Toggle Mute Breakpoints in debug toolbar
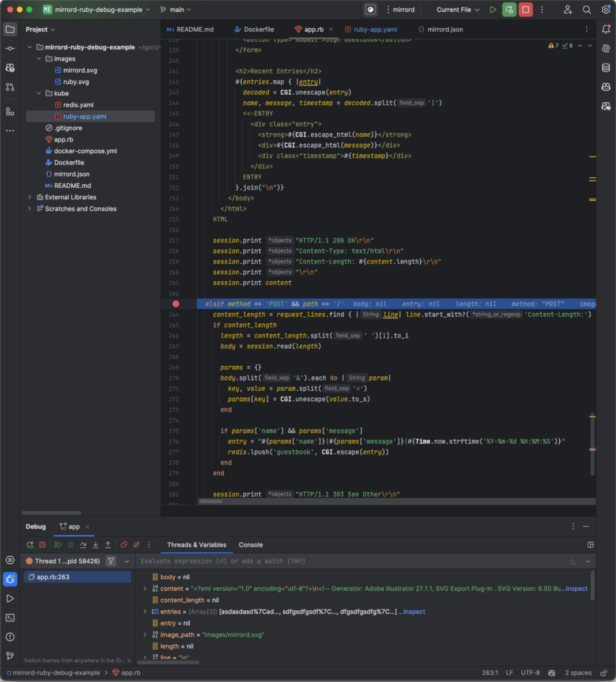This screenshot has width=616, height=682. 136,545
